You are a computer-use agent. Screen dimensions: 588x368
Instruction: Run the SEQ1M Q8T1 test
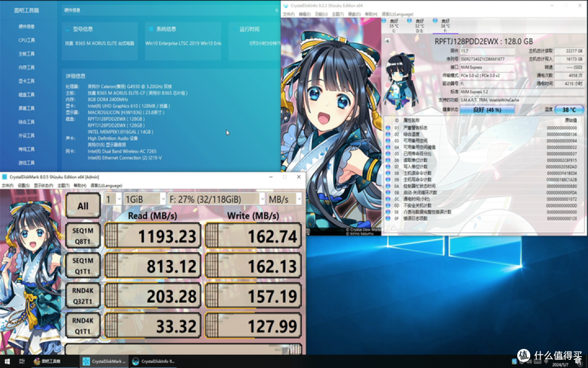(x=83, y=236)
